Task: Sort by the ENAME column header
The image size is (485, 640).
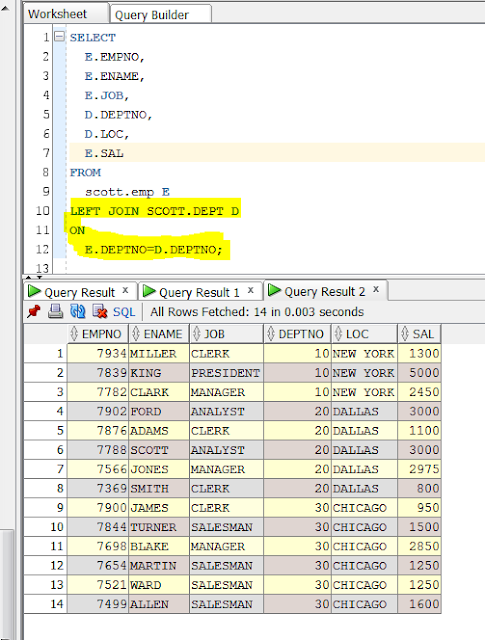Action: coord(159,334)
